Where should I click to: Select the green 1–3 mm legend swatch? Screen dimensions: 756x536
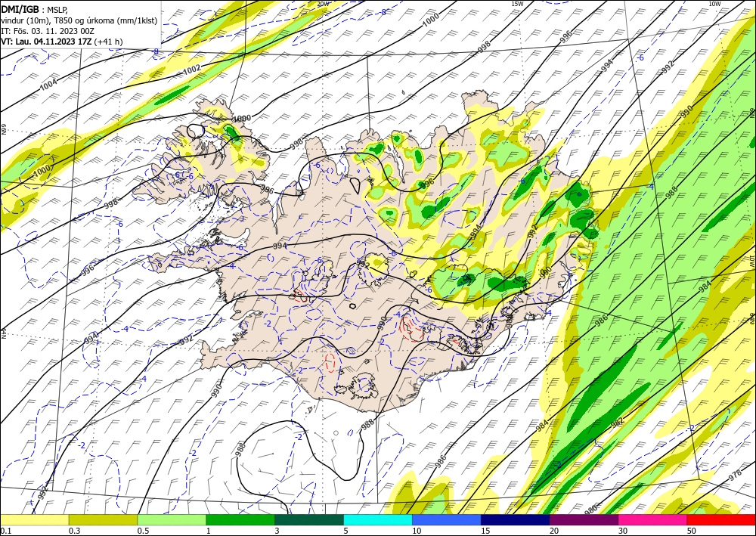(240, 520)
